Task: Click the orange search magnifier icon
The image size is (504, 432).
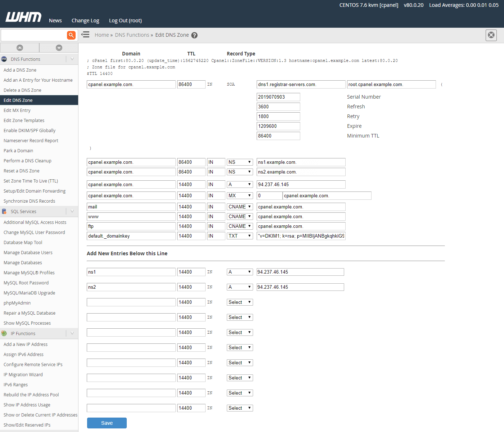Action: point(71,35)
